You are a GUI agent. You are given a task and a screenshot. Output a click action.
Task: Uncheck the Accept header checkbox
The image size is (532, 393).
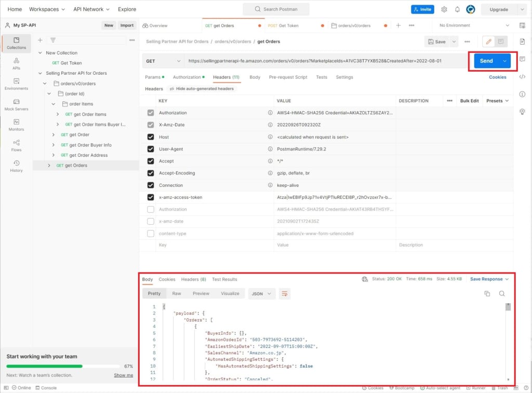coord(151,161)
